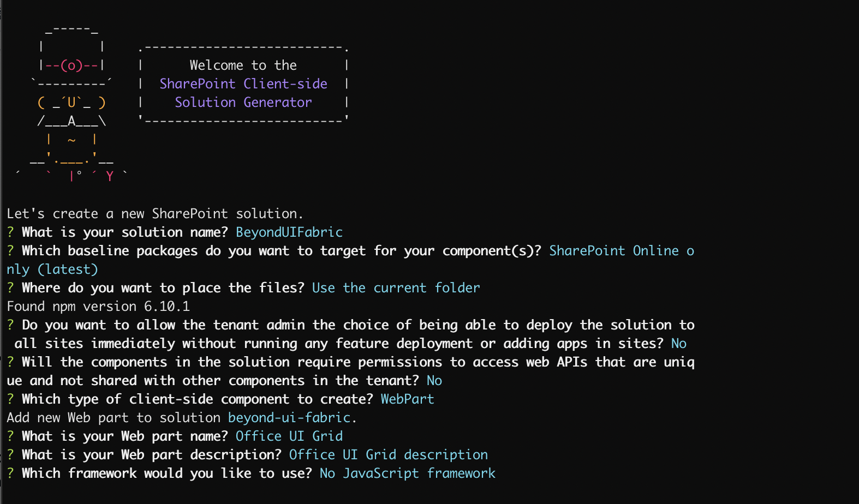Click "Where do you want to place the files?"
Viewport: 859px width, 504px height.
[x=163, y=288]
